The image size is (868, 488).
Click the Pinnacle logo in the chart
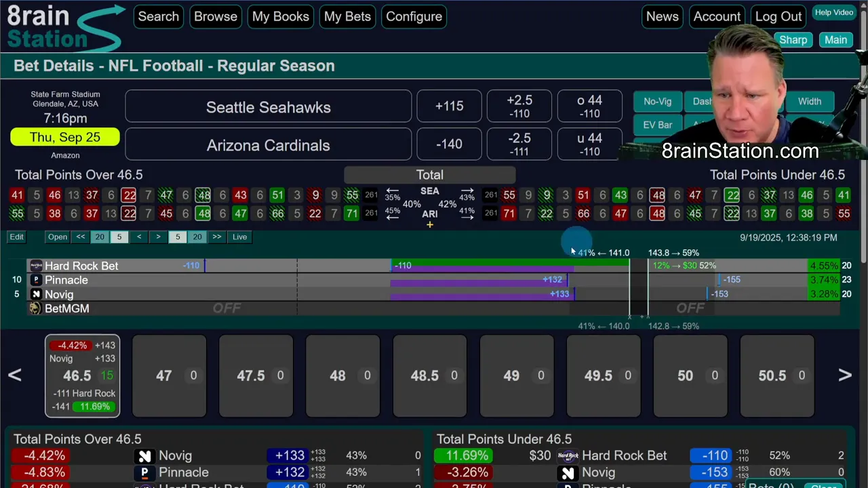pyautogui.click(x=36, y=280)
